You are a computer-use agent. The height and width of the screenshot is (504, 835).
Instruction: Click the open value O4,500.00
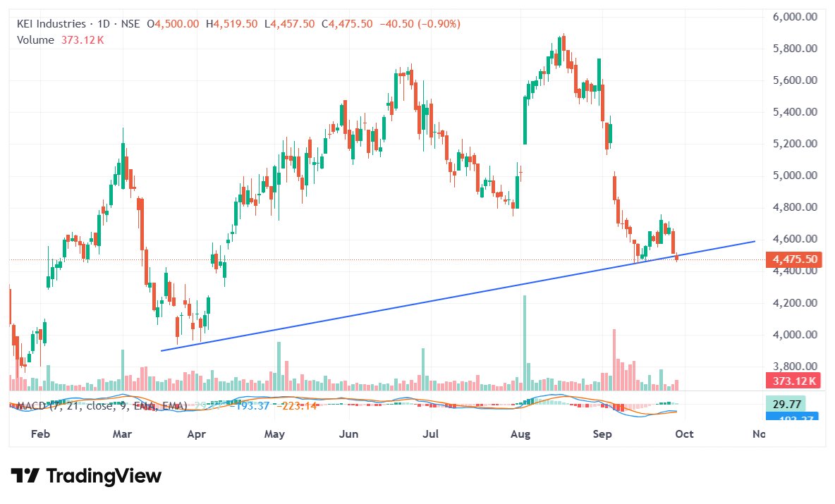coord(173,24)
